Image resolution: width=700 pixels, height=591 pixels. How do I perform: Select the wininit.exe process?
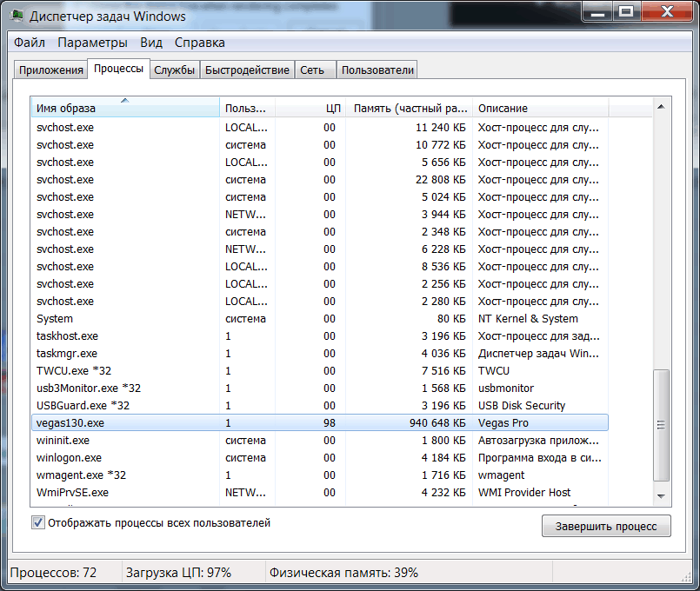[x=320, y=441]
